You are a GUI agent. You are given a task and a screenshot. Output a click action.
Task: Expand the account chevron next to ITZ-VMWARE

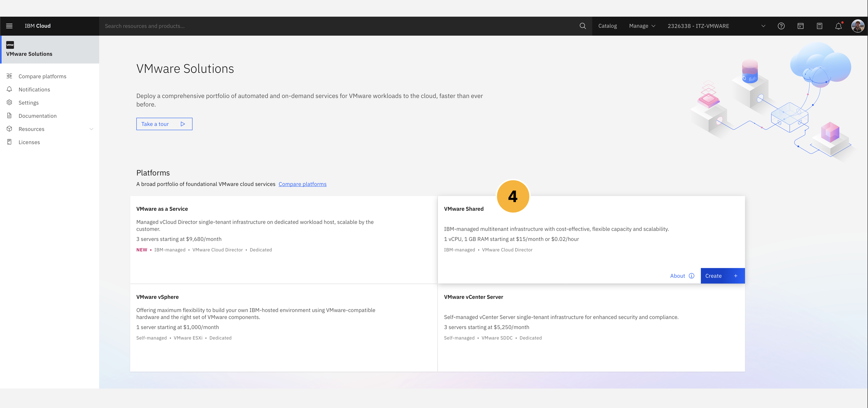point(763,26)
